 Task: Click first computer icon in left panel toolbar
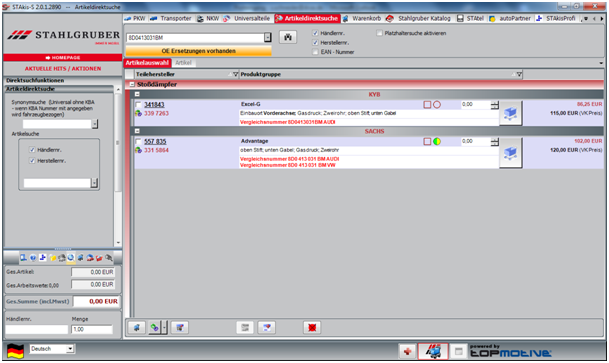point(24,257)
